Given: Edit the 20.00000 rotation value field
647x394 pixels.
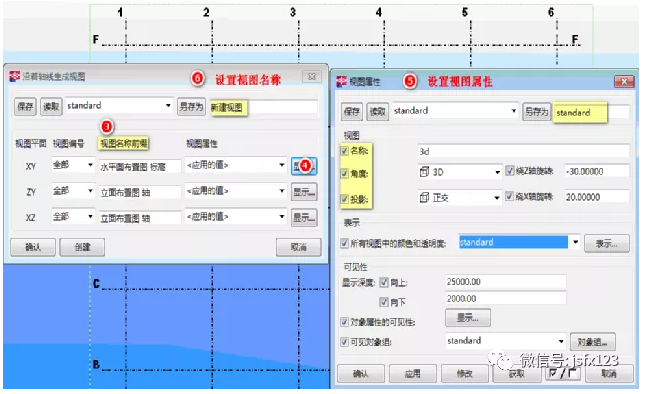Looking at the screenshot, I should [x=597, y=197].
